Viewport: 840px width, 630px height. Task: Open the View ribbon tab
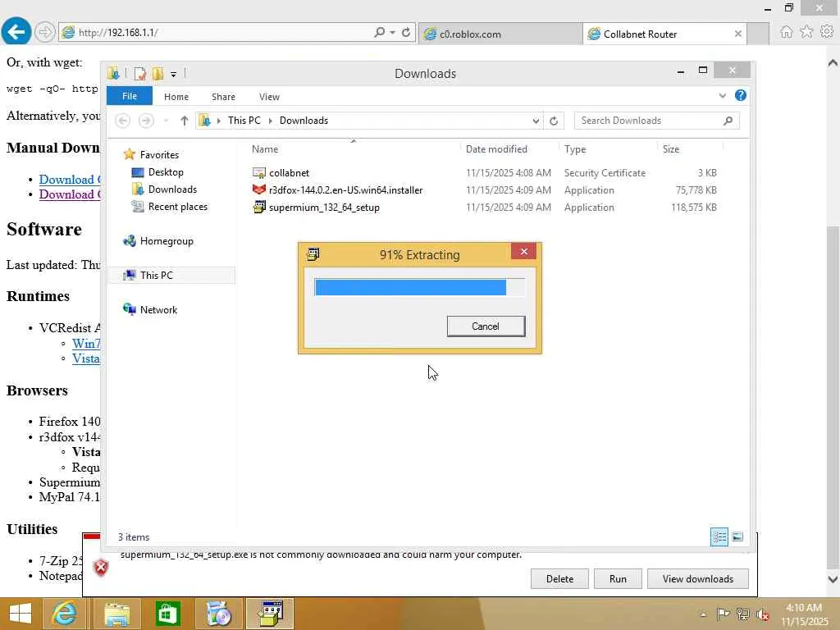tap(269, 97)
